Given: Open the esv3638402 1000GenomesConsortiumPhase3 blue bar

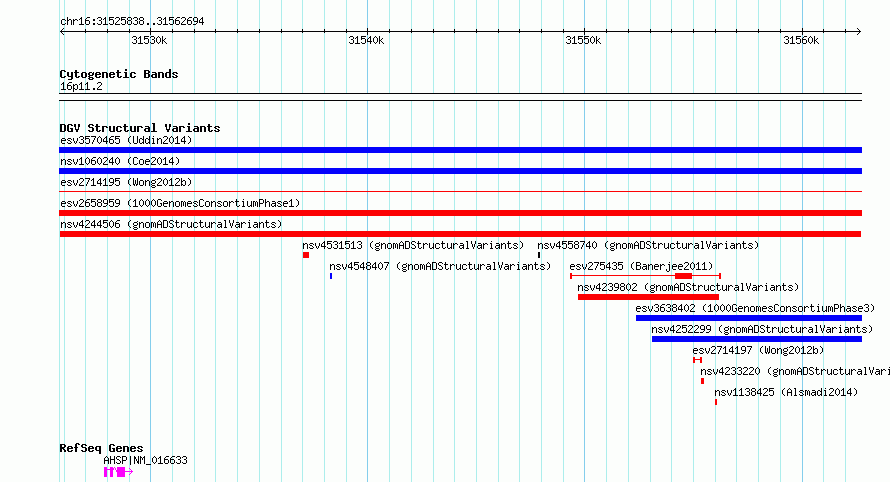Looking at the screenshot, I should coord(749,318).
